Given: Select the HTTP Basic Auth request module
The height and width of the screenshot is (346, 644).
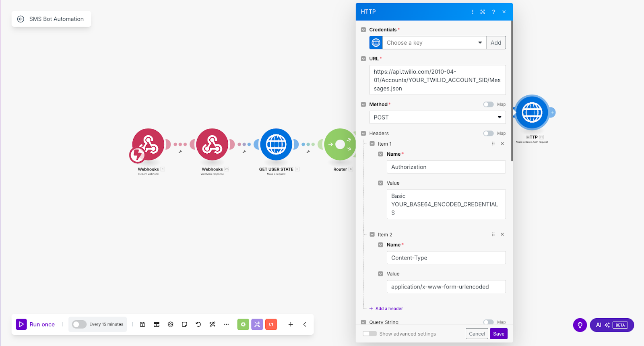Looking at the screenshot, I should (532, 112).
